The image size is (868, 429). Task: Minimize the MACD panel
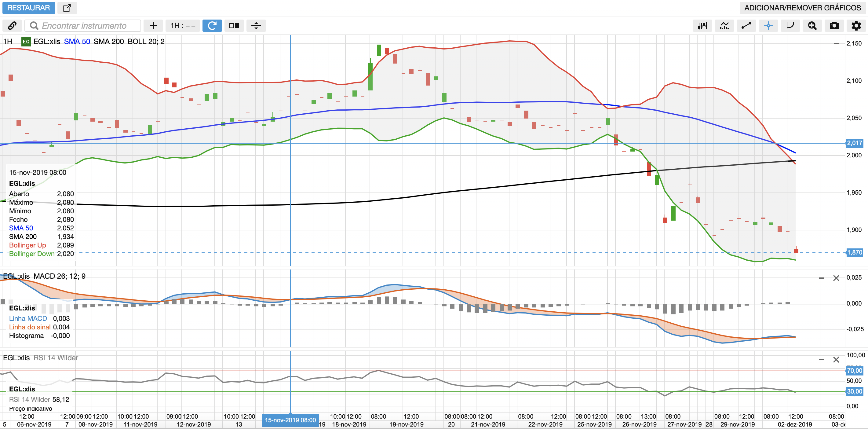click(822, 278)
